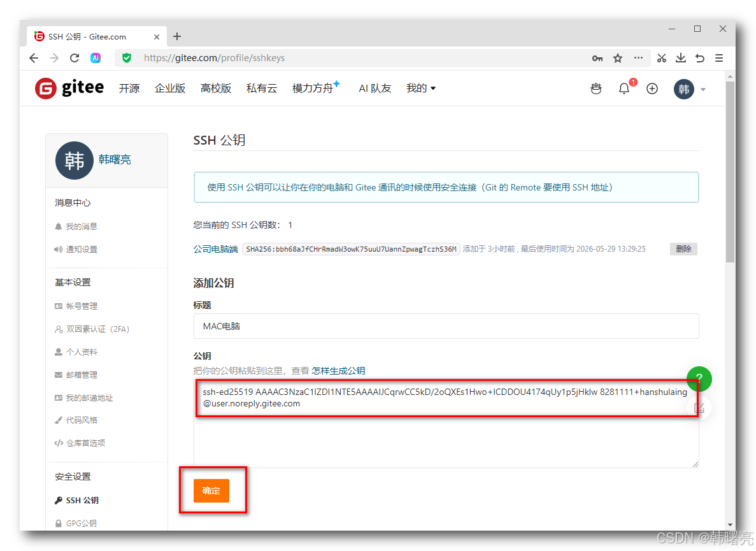Delete the 公司电脑端 key with 删除
This screenshot has width=756, height=551.
pyautogui.click(x=683, y=249)
